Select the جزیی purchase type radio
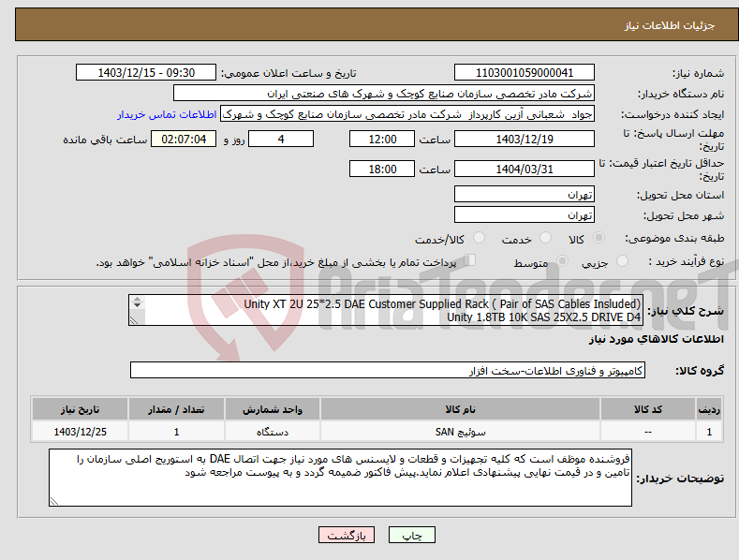The image size is (739, 560). point(622,261)
